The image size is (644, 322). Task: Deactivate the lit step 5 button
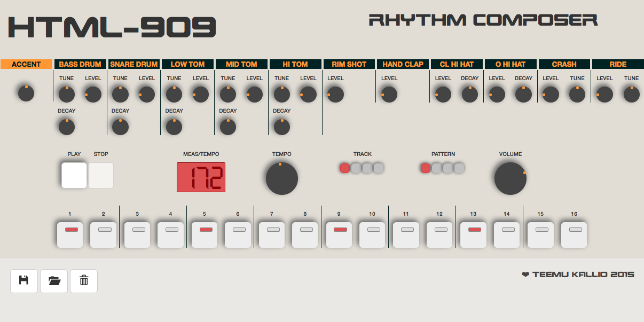pyautogui.click(x=204, y=234)
